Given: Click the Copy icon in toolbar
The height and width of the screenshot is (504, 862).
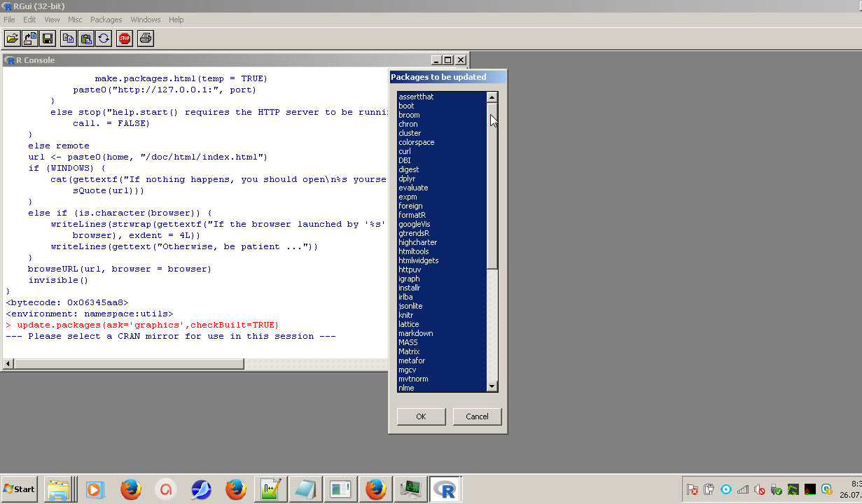Looking at the screenshot, I should tap(69, 38).
